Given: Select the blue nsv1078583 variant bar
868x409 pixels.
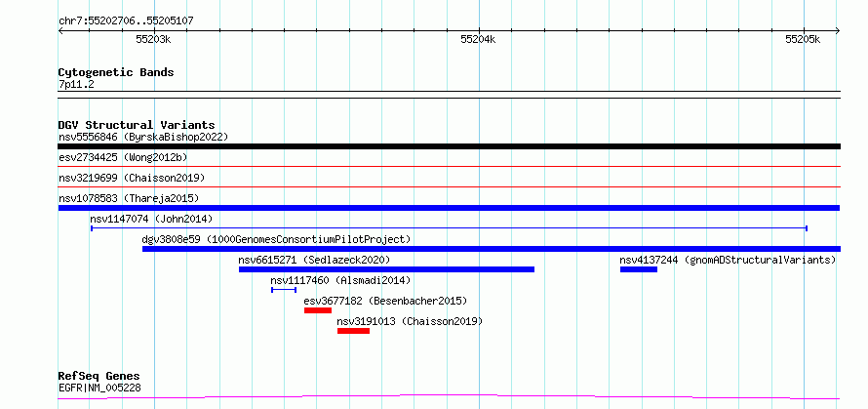Looking at the screenshot, I should pyautogui.click(x=449, y=208).
